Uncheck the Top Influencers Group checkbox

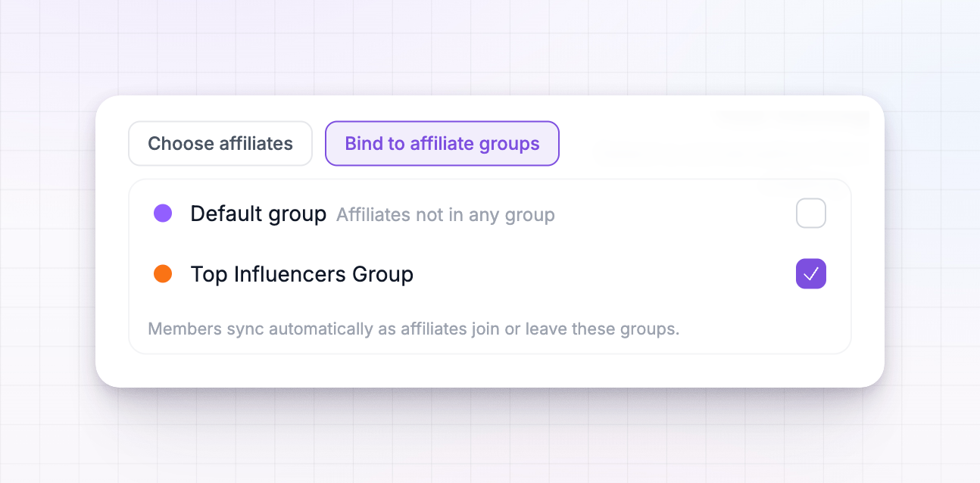(x=811, y=274)
